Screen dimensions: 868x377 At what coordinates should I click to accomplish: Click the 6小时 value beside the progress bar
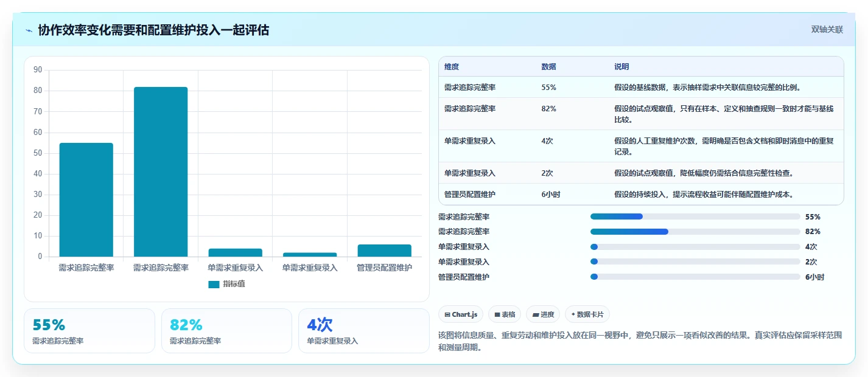point(815,277)
